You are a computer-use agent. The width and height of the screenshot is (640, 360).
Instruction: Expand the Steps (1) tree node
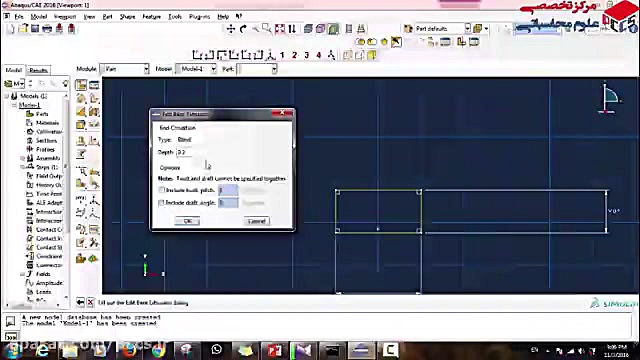(22, 167)
